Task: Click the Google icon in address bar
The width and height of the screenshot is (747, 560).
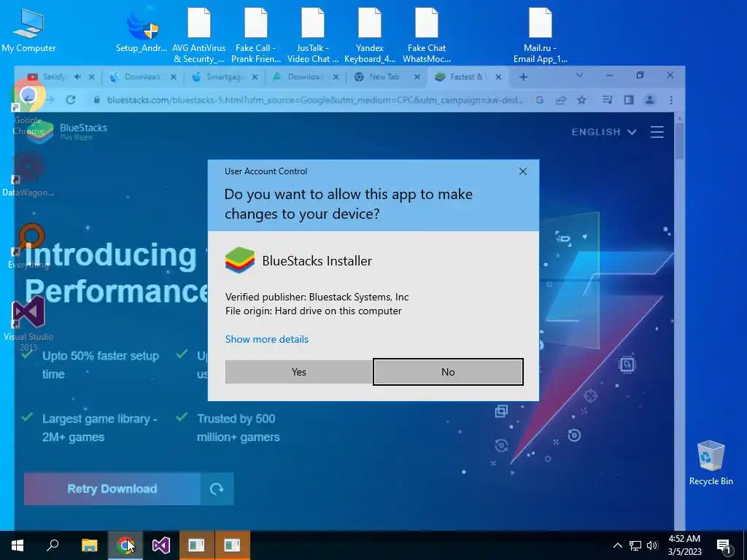Action: [540, 100]
